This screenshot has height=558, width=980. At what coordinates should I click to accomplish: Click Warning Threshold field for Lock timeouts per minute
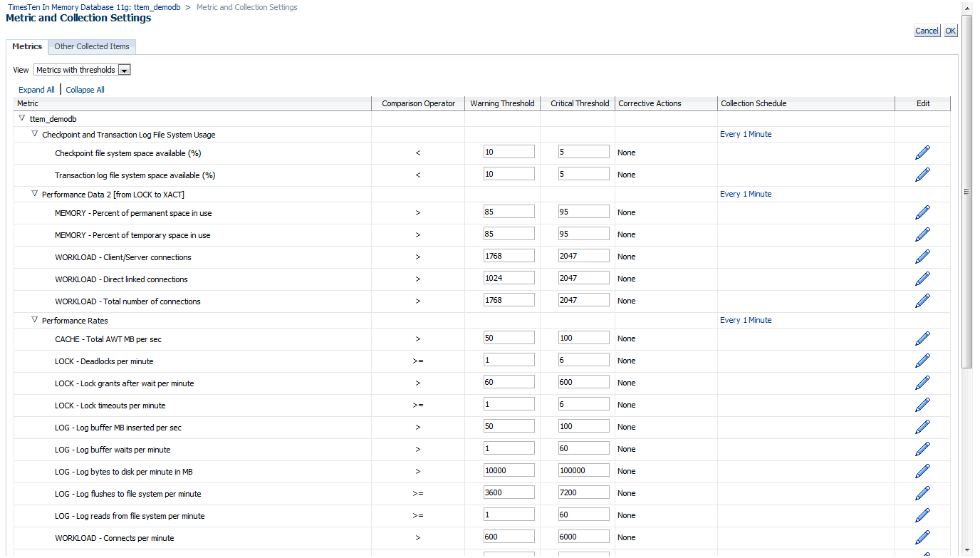click(x=509, y=404)
